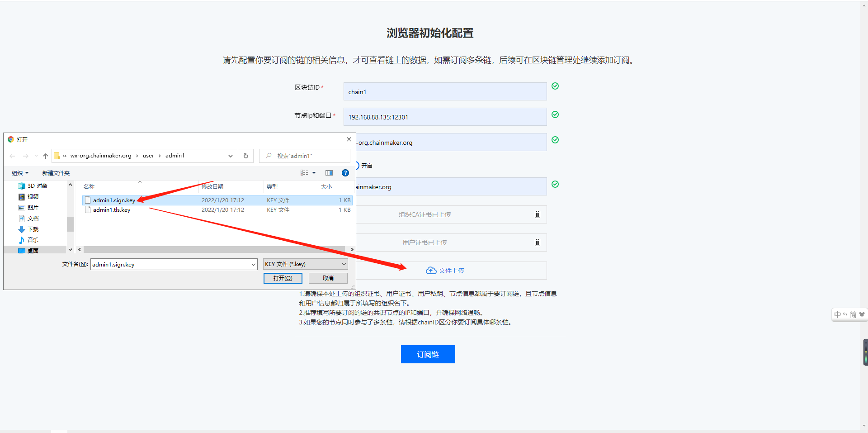
Task: Click the node IP and port field
Action: pyautogui.click(x=445, y=117)
